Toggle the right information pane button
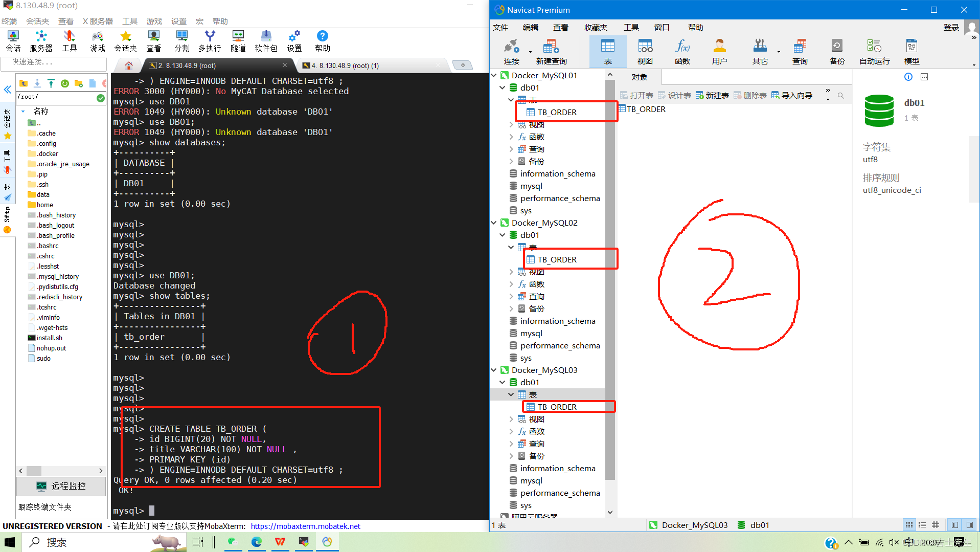The width and height of the screenshot is (980, 552). [969, 525]
